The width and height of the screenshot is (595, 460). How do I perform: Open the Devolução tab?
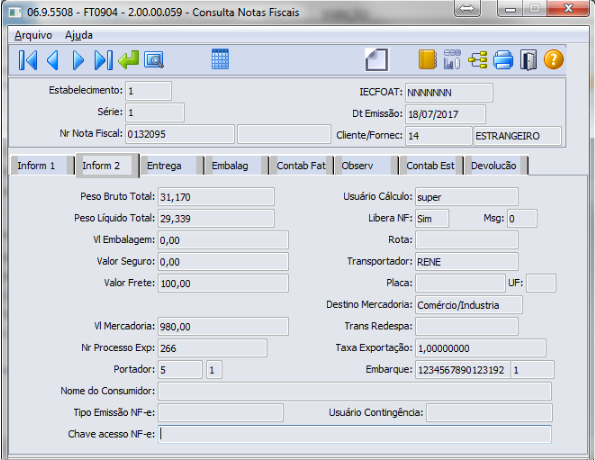496,165
